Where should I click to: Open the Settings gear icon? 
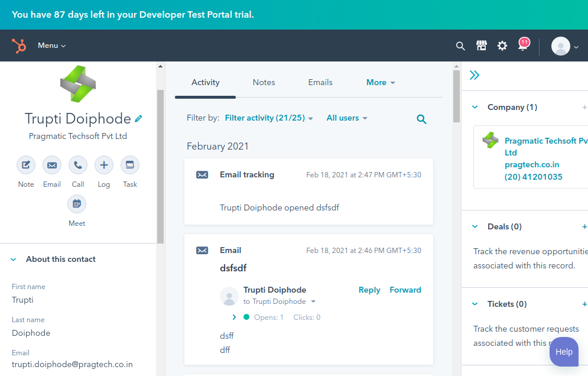click(x=502, y=46)
